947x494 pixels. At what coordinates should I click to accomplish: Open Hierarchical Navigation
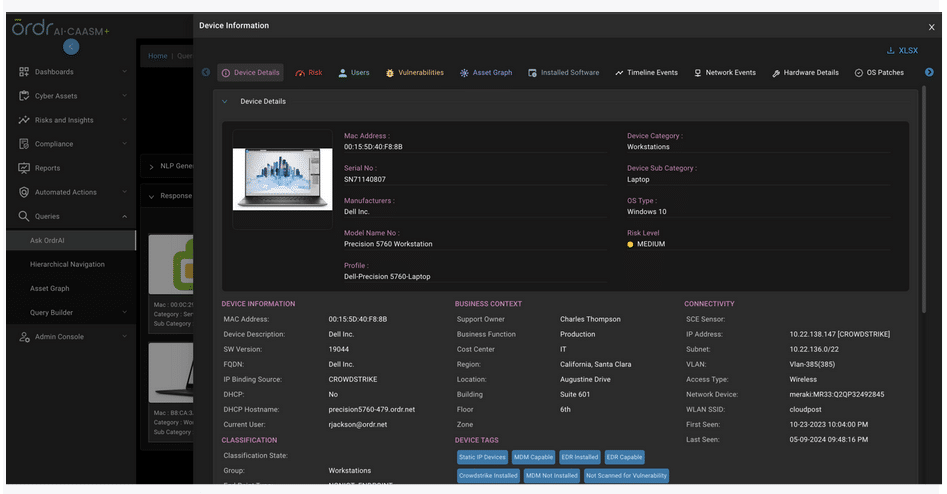(67, 265)
